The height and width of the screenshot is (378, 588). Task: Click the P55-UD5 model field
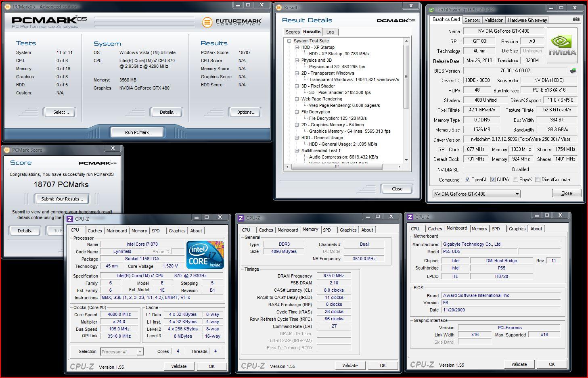tap(479, 252)
